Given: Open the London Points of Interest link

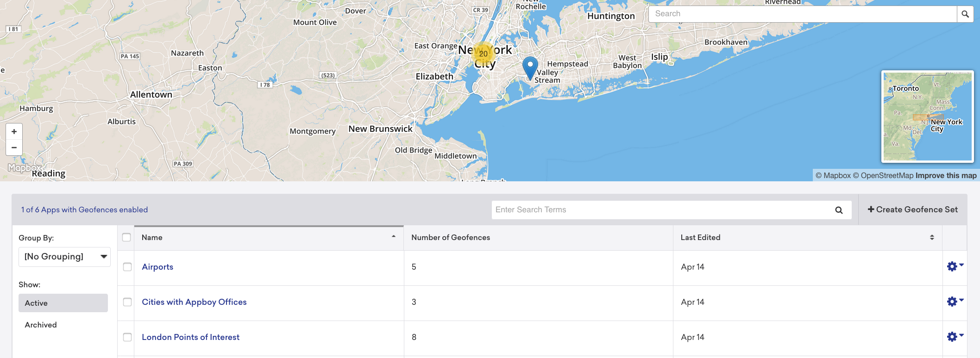Looking at the screenshot, I should tap(191, 337).
